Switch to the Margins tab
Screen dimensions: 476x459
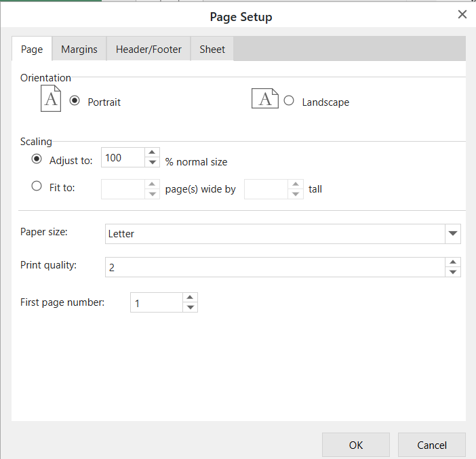pos(79,49)
